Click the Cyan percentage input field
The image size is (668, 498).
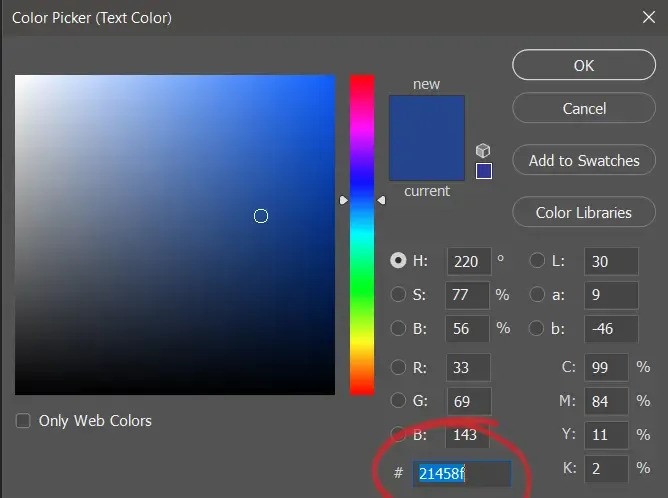click(607, 368)
